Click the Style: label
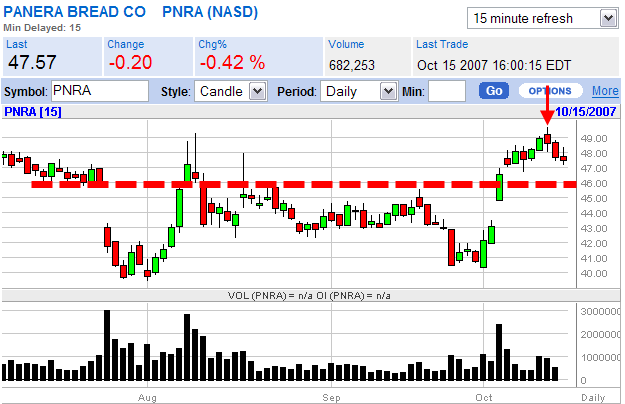The width and height of the screenshot is (625, 404). pos(176,92)
